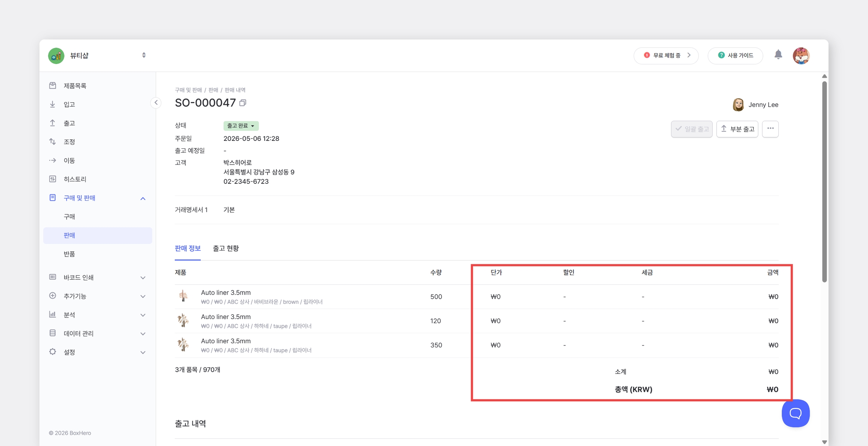This screenshot has width=868, height=446.
Task: Select 판매 submenu item
Action: (98, 235)
